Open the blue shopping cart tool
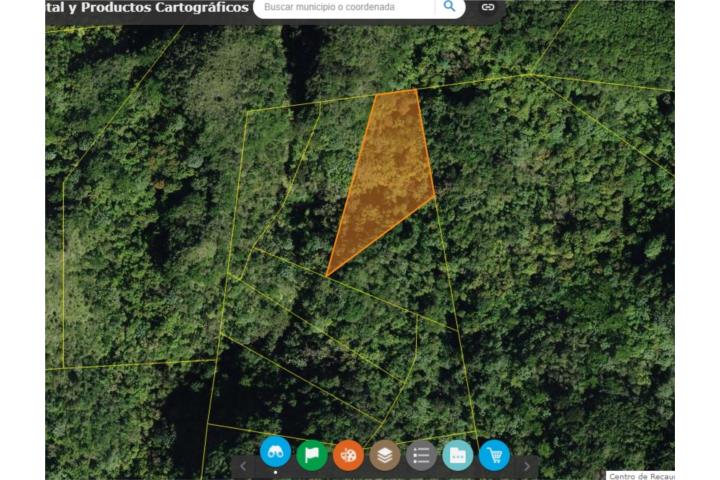This screenshot has height=480, width=720. pyautogui.click(x=495, y=455)
